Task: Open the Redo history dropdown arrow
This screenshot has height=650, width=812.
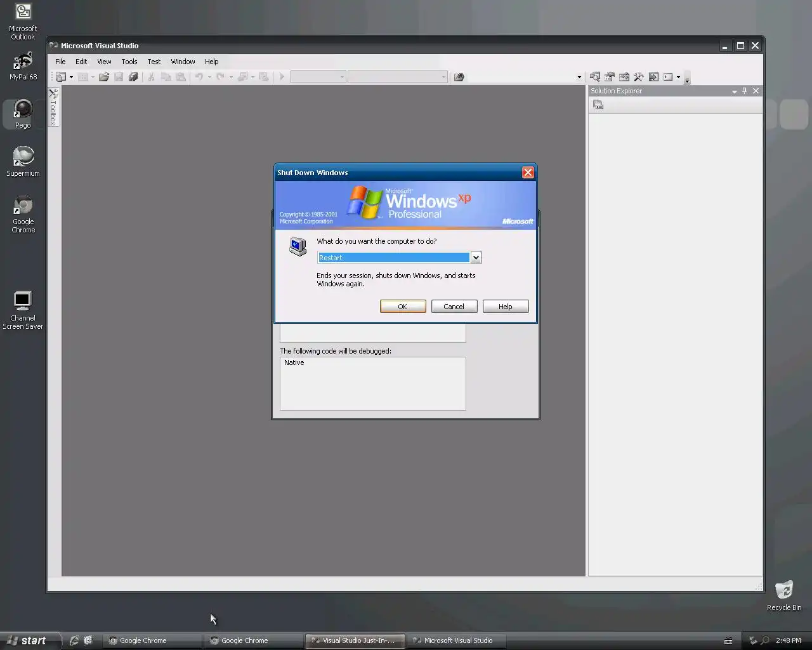Action: [x=231, y=77]
